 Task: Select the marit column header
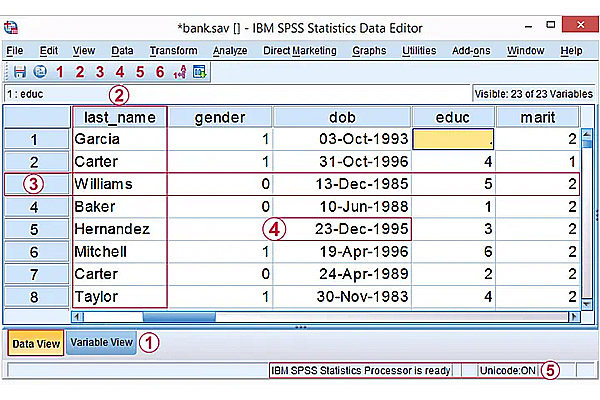click(x=538, y=117)
